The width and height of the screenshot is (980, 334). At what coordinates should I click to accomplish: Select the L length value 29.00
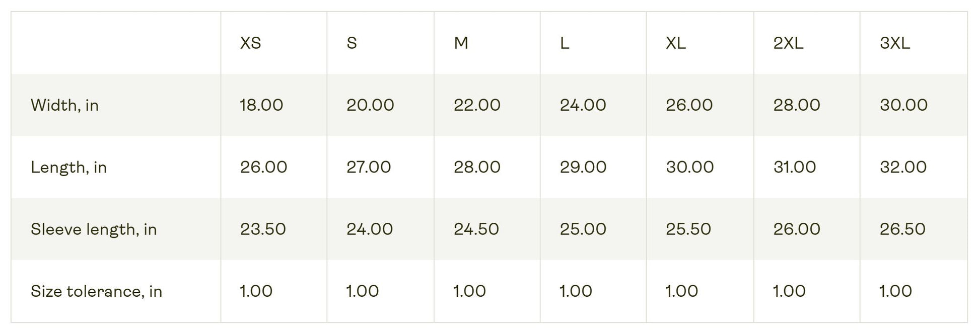point(583,167)
